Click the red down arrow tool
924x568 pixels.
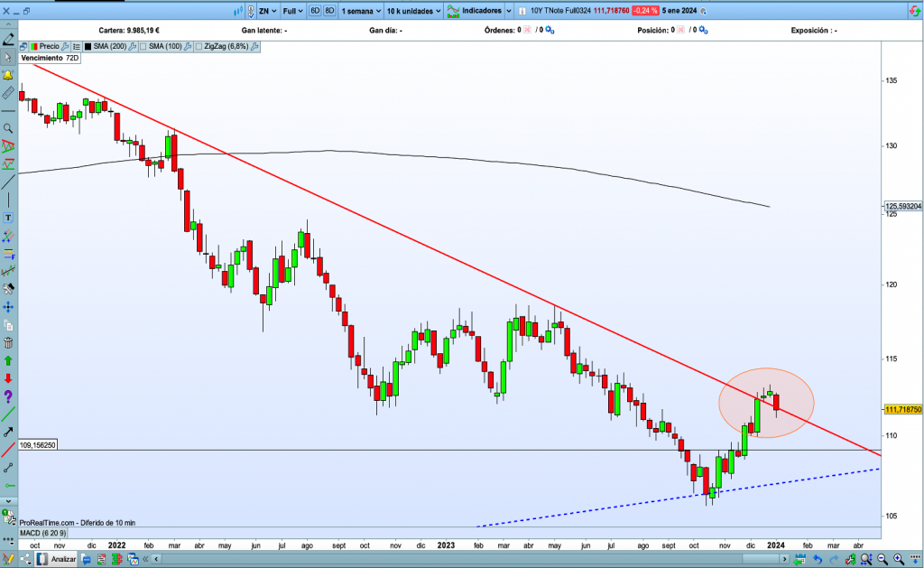pyautogui.click(x=8, y=378)
